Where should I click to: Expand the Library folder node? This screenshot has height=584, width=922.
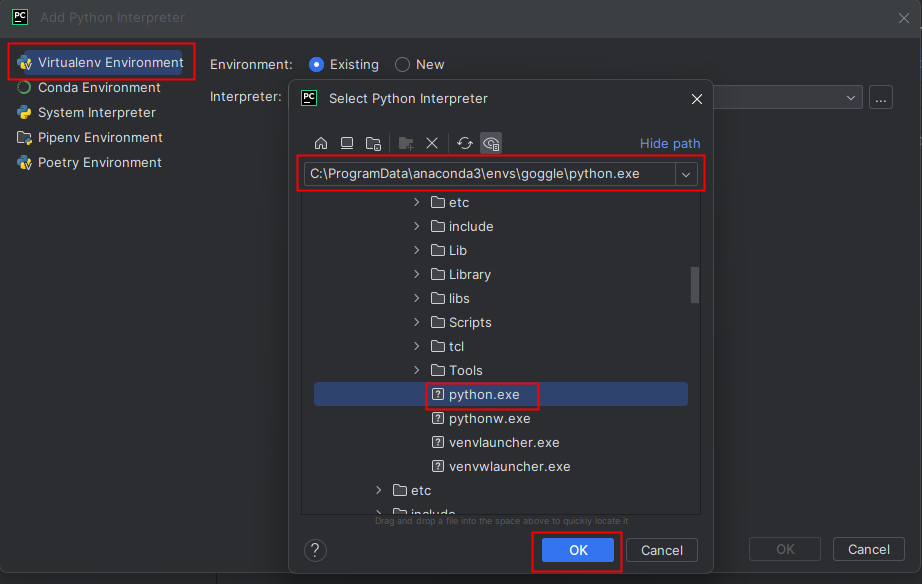(x=417, y=274)
